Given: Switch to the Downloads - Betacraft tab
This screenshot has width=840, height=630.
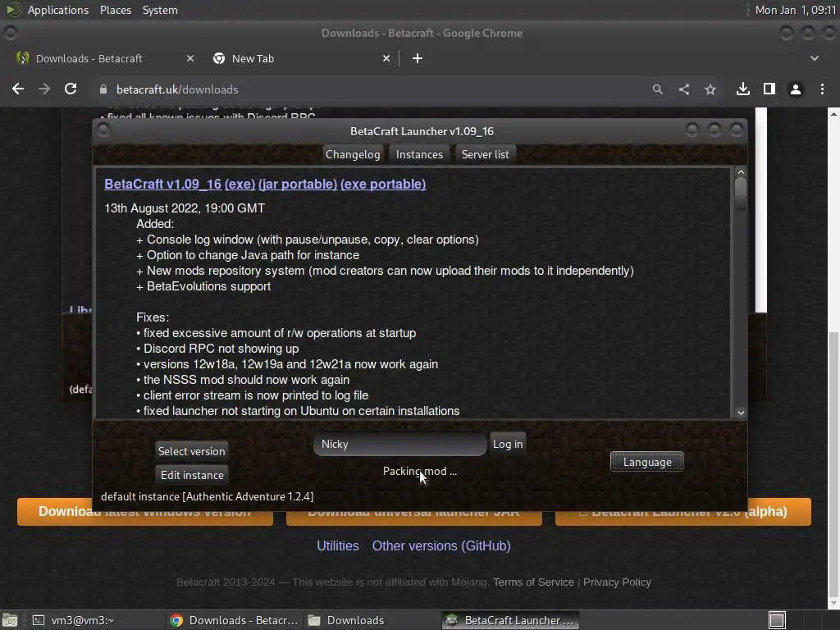Looking at the screenshot, I should pos(103,58).
